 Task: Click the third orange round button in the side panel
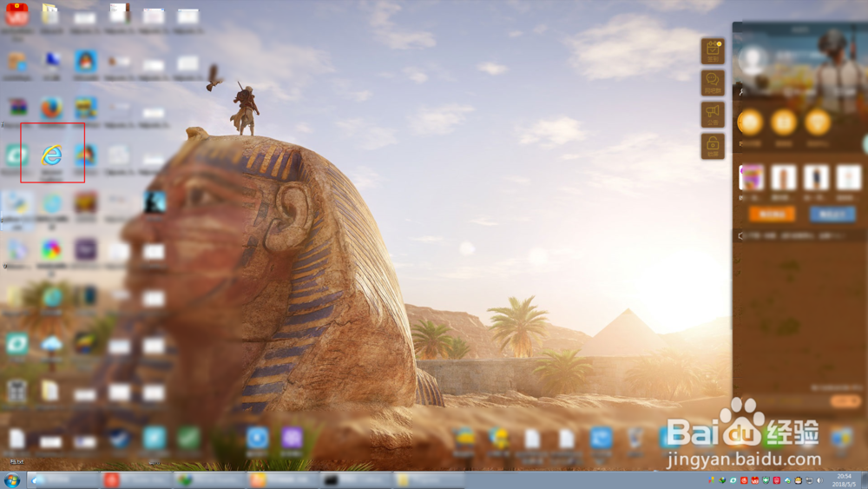818,122
